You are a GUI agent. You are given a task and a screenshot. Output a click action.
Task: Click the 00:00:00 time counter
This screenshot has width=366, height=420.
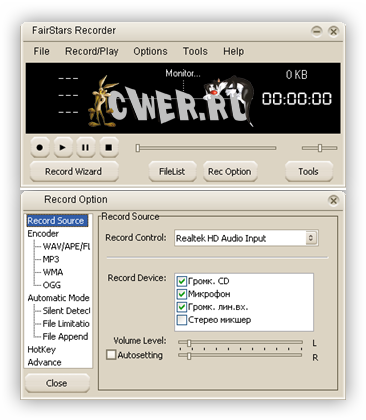click(297, 99)
